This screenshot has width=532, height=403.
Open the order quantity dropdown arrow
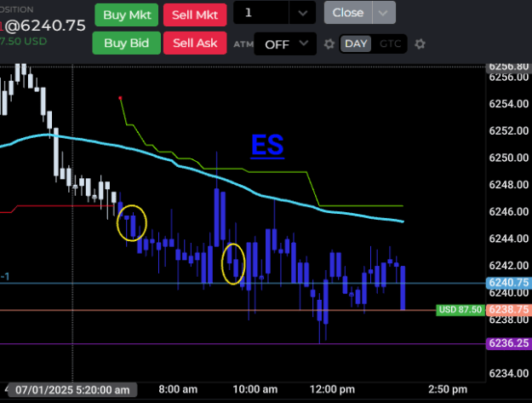click(x=303, y=13)
